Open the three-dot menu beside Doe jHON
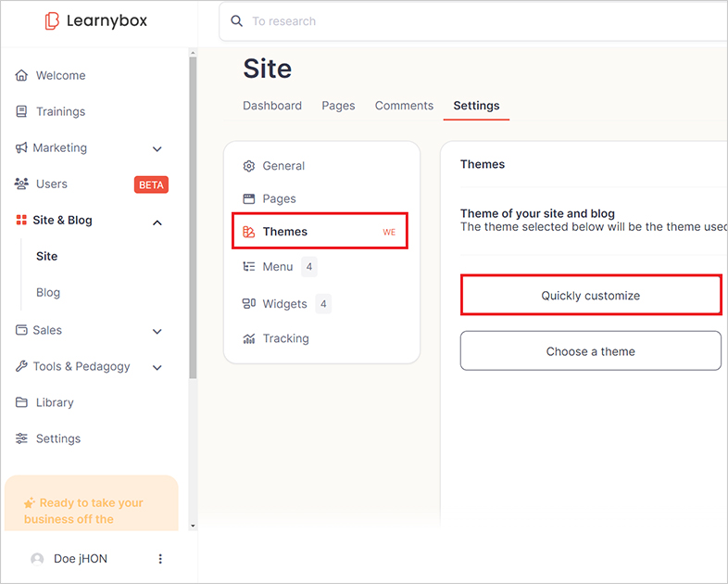 coord(160,559)
